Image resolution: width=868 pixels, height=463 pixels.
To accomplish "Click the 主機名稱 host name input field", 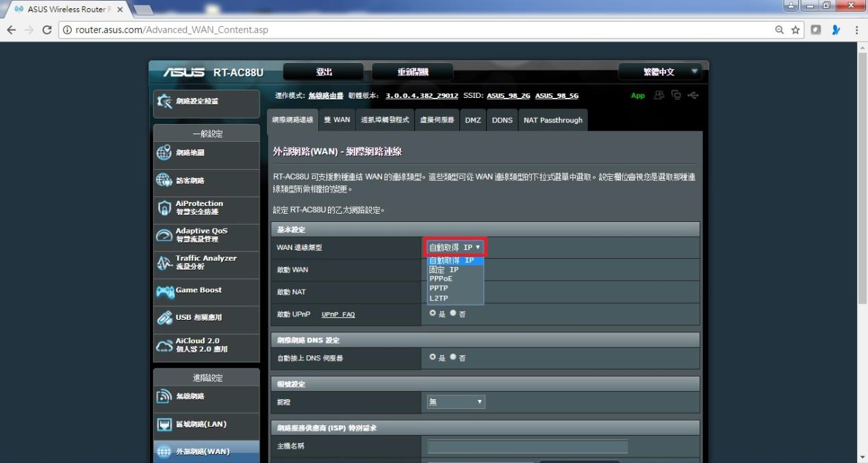I will pyautogui.click(x=527, y=447).
